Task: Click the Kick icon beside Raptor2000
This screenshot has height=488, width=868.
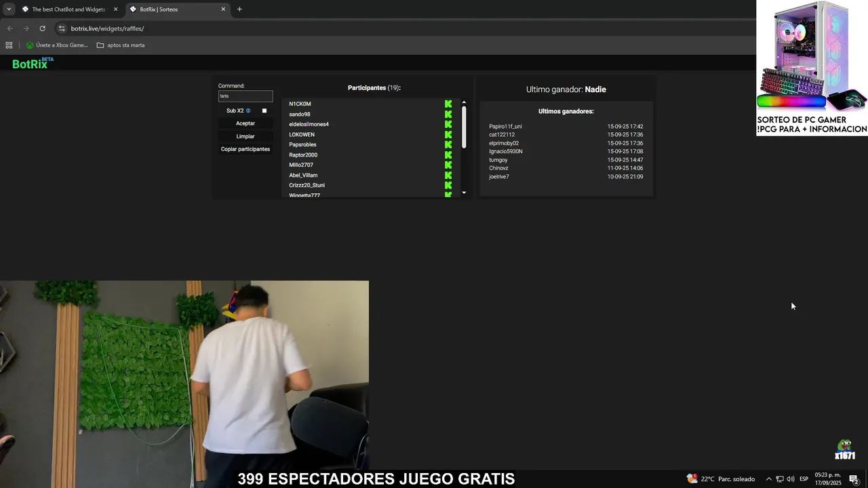Action: pos(448,155)
